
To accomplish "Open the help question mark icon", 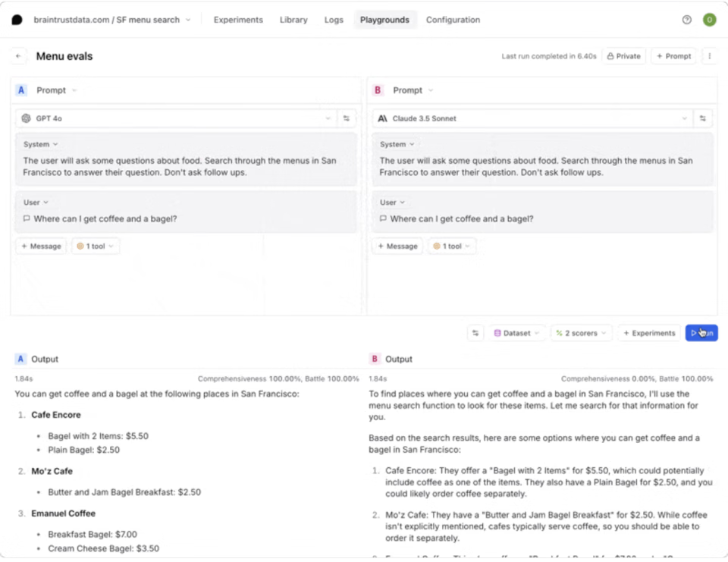I will (x=687, y=20).
